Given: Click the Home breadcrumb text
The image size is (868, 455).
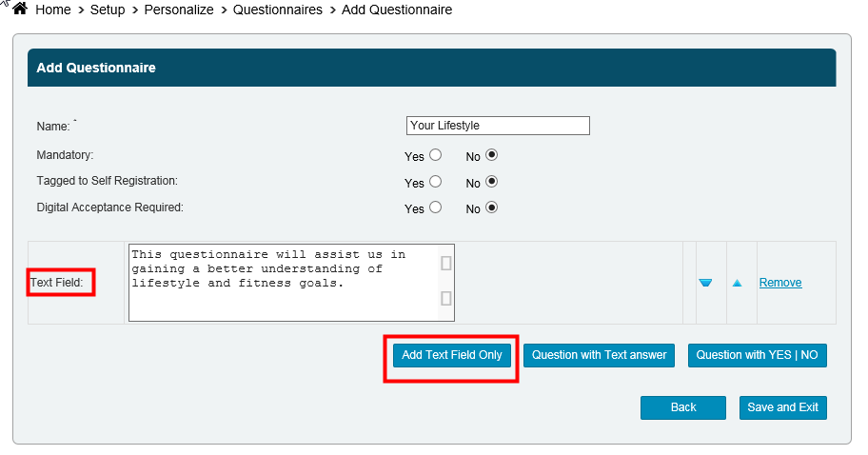Looking at the screenshot, I should tap(53, 10).
